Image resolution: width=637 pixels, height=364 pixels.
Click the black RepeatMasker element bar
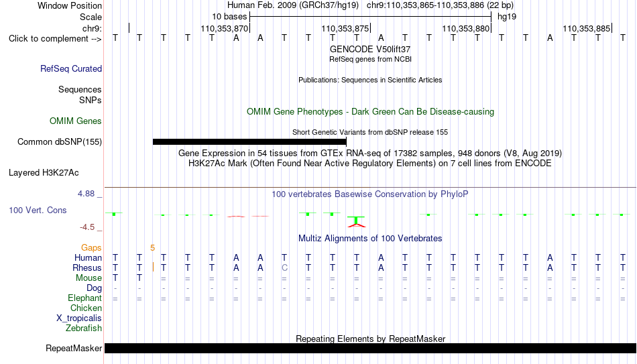[x=371, y=348]
